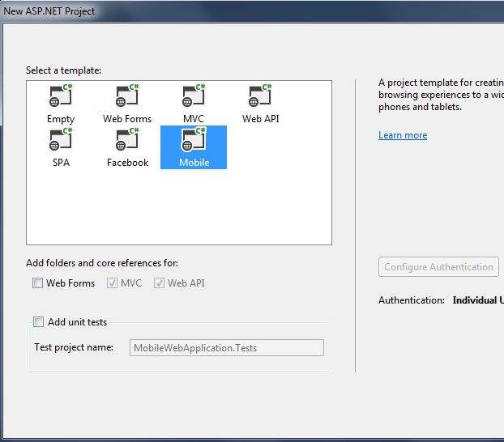Image resolution: width=504 pixels, height=442 pixels.
Task: Select the SPA template icon
Action: point(61,139)
